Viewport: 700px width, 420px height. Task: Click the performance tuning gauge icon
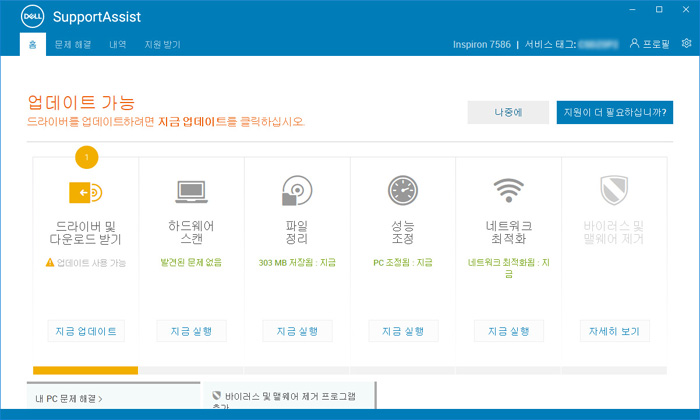point(403,190)
